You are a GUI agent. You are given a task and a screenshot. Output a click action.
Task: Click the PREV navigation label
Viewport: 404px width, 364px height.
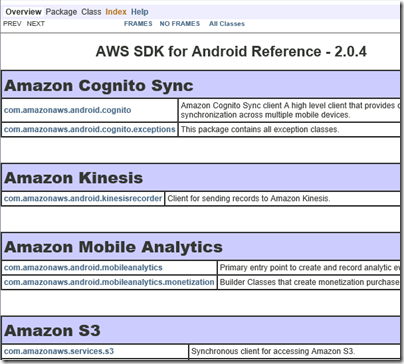[x=12, y=24]
